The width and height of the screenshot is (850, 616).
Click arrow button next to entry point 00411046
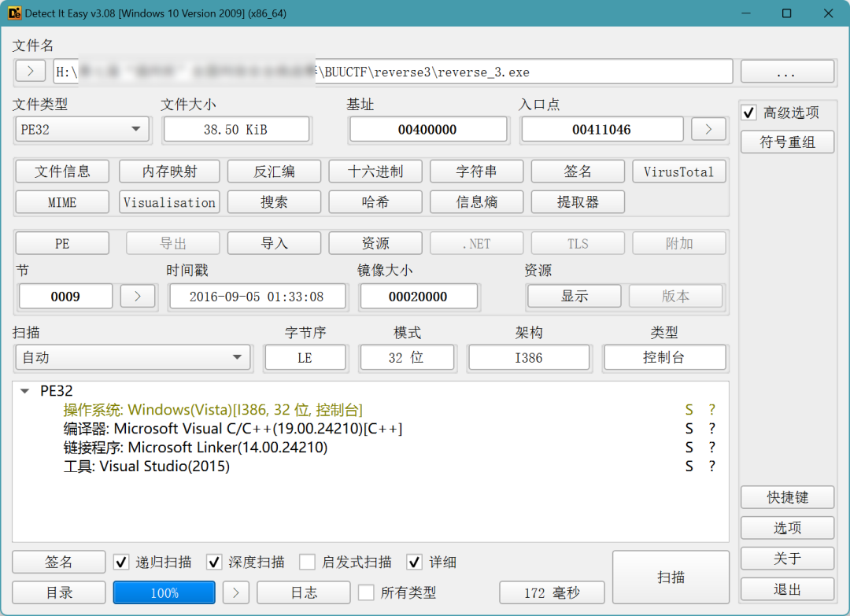708,129
